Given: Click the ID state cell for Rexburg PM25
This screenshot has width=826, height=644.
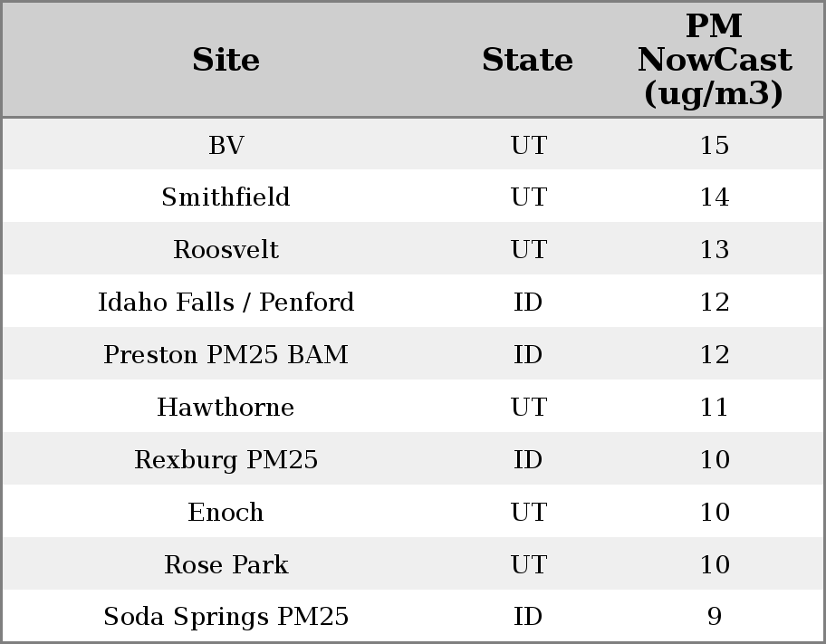Looking at the screenshot, I should (x=528, y=460).
